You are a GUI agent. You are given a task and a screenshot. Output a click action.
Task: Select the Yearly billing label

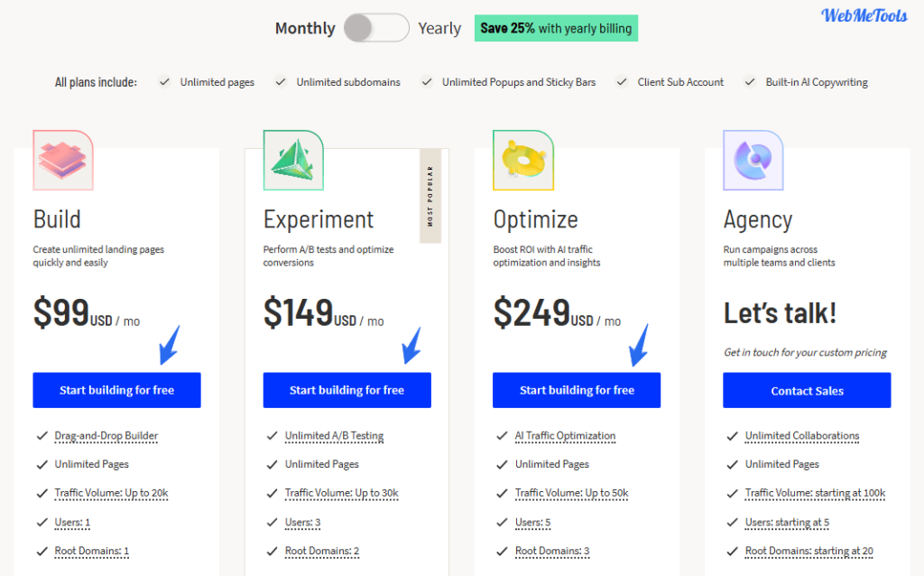[439, 28]
